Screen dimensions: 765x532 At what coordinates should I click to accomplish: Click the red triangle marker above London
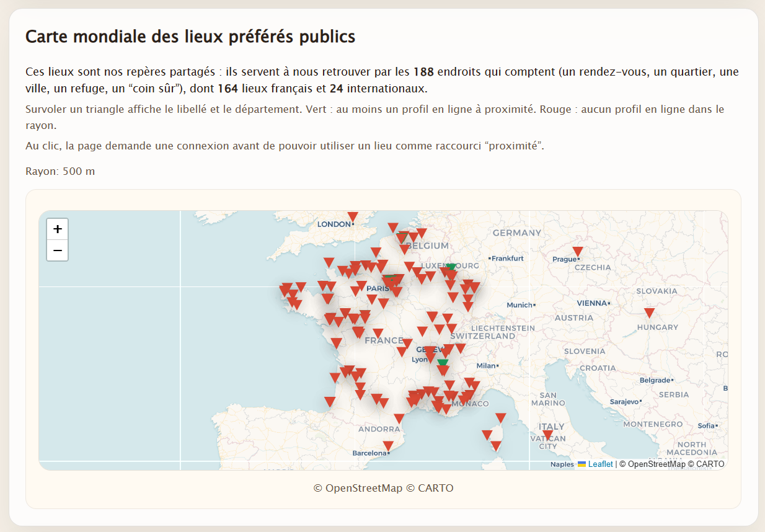353,217
